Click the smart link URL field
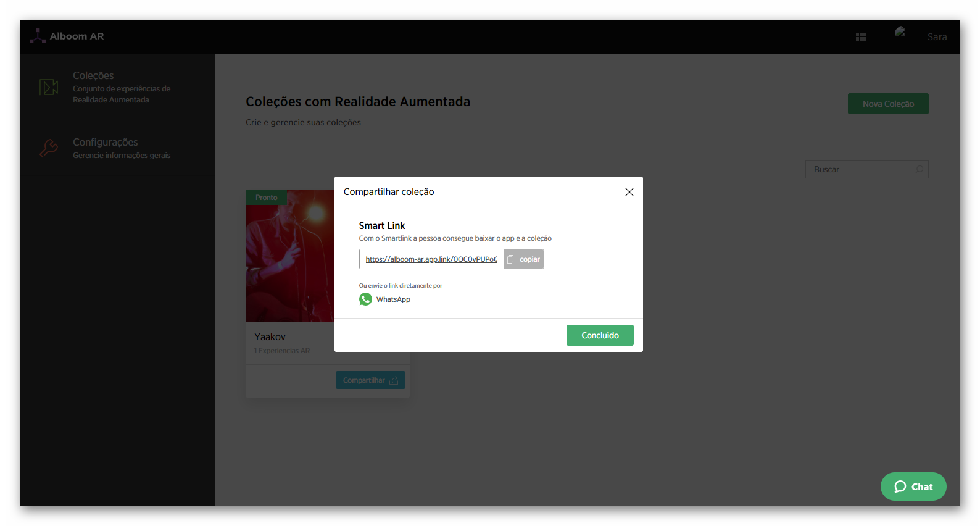 431,259
